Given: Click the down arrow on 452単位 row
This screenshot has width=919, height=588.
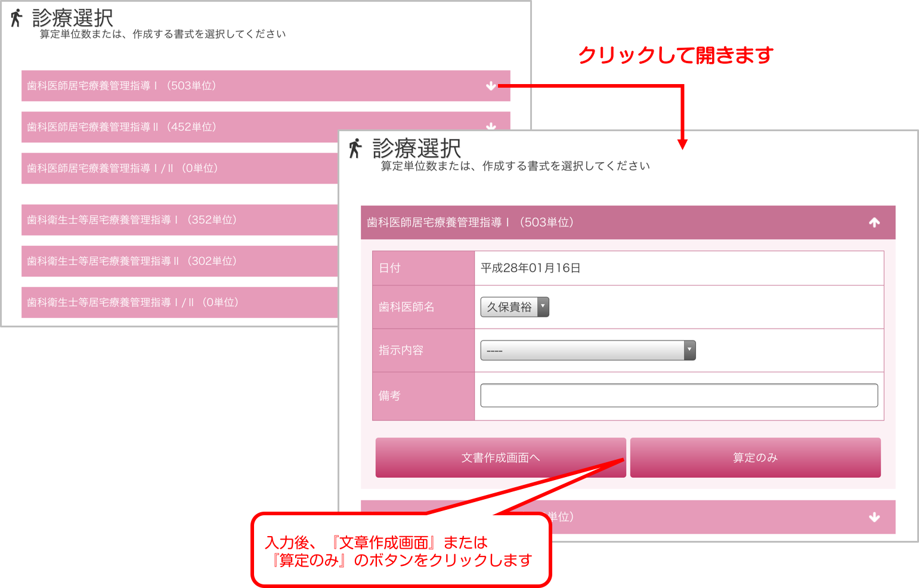Looking at the screenshot, I should (490, 126).
